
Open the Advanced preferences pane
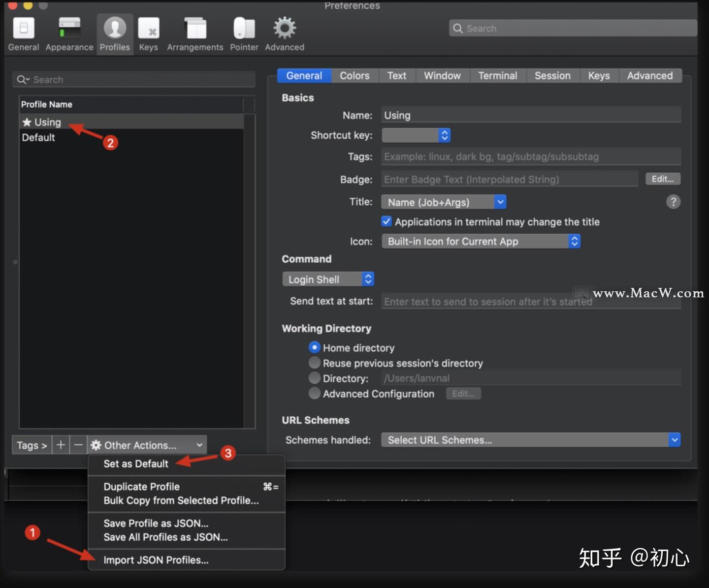[x=284, y=32]
